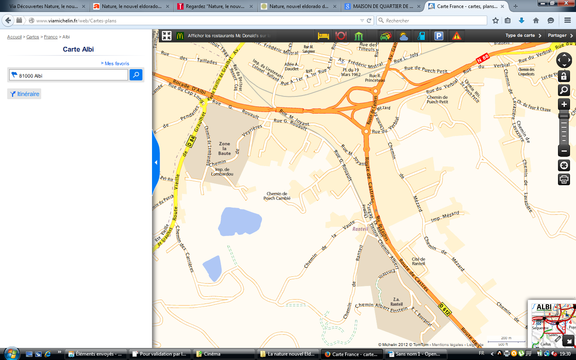Click the browser back arrow button
The image size is (576, 360).
[x=8, y=21]
